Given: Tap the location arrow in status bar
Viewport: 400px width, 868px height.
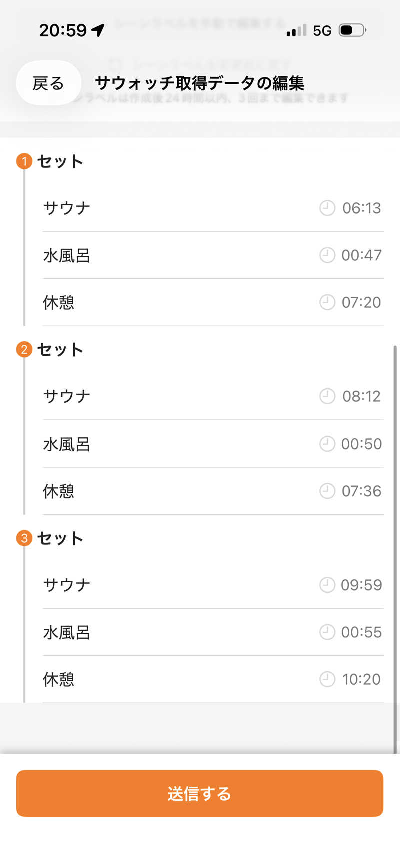Looking at the screenshot, I should pyautogui.click(x=98, y=30).
